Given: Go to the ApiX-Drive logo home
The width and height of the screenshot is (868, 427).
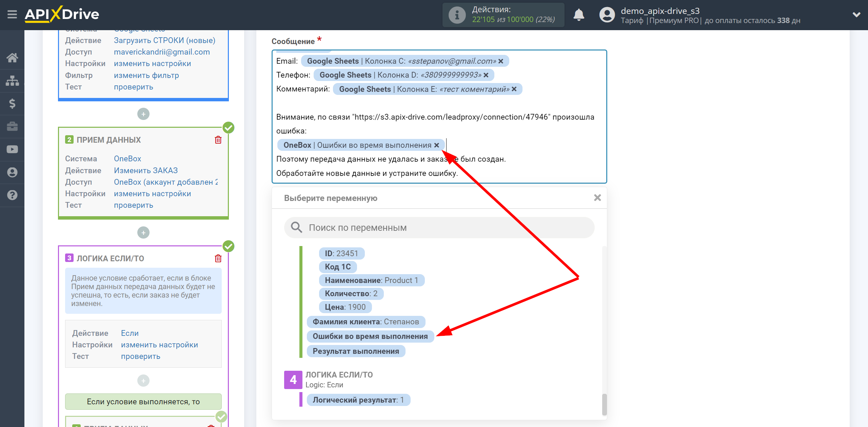Looking at the screenshot, I should coord(62,14).
